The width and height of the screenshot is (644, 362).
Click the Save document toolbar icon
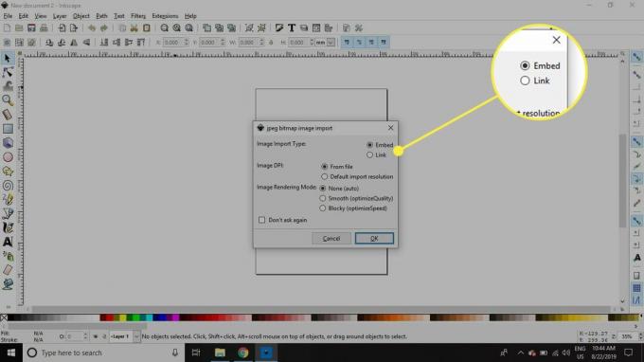(31, 27)
